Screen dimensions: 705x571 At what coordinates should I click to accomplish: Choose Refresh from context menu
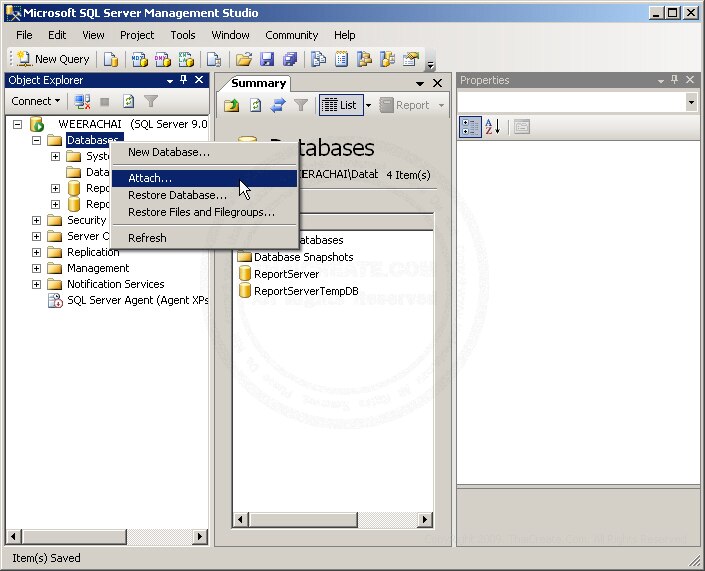pyautogui.click(x=205, y=238)
